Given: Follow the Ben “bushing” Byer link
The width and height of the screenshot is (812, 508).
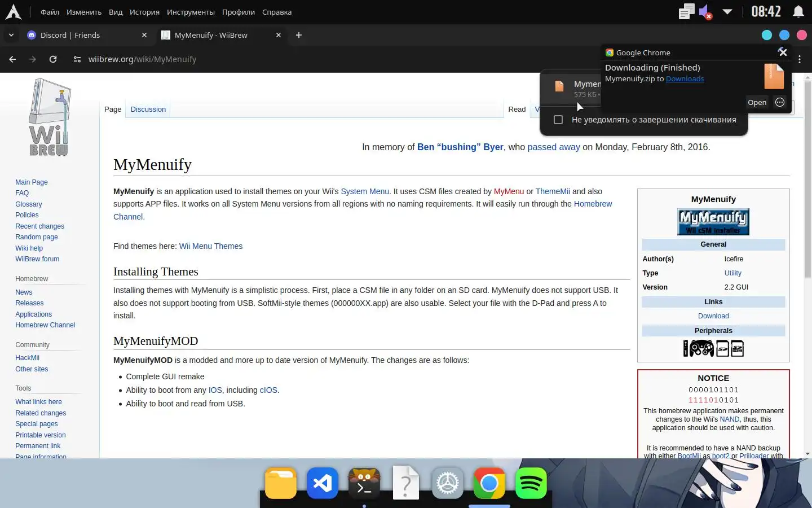Looking at the screenshot, I should 460,147.
